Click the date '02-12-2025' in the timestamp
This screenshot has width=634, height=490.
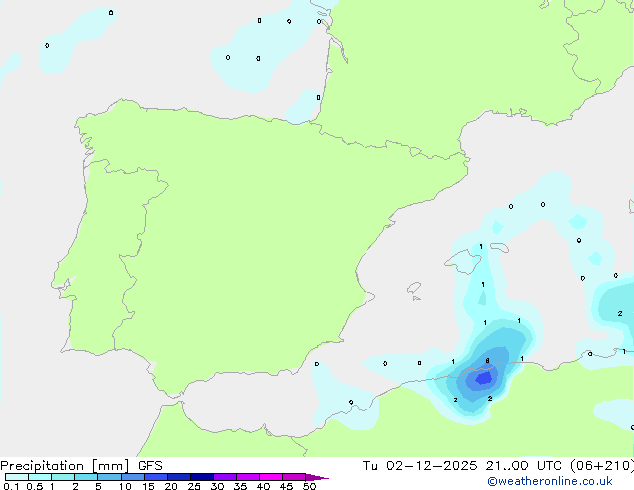[431, 466]
